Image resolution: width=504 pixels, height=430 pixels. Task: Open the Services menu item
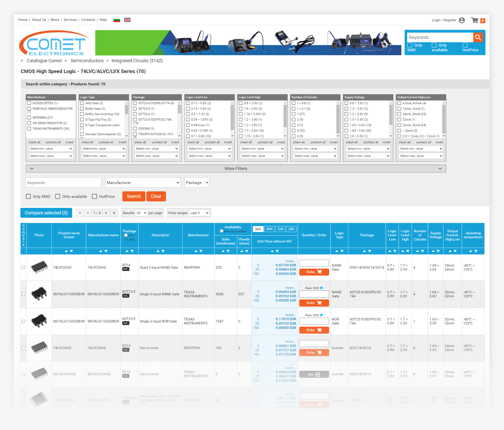tap(70, 20)
